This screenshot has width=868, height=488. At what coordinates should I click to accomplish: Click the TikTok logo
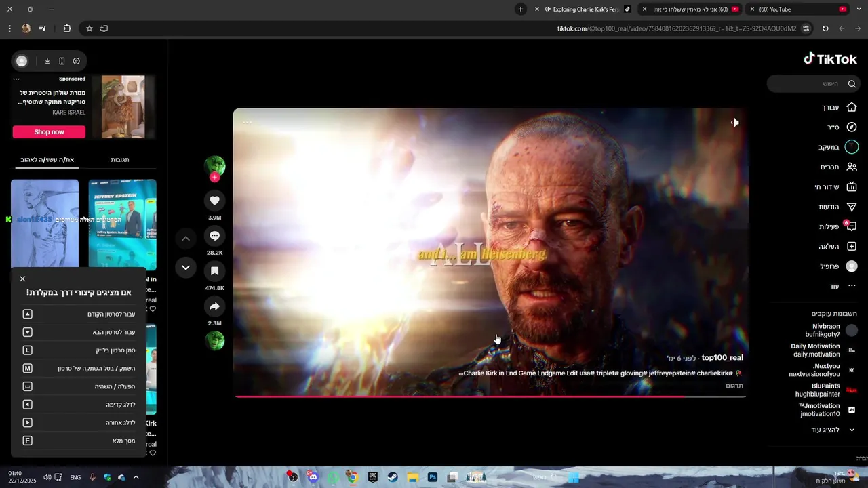pos(830,59)
